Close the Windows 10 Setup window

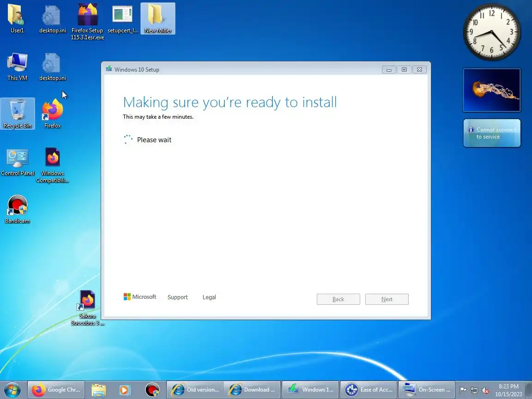(x=419, y=70)
